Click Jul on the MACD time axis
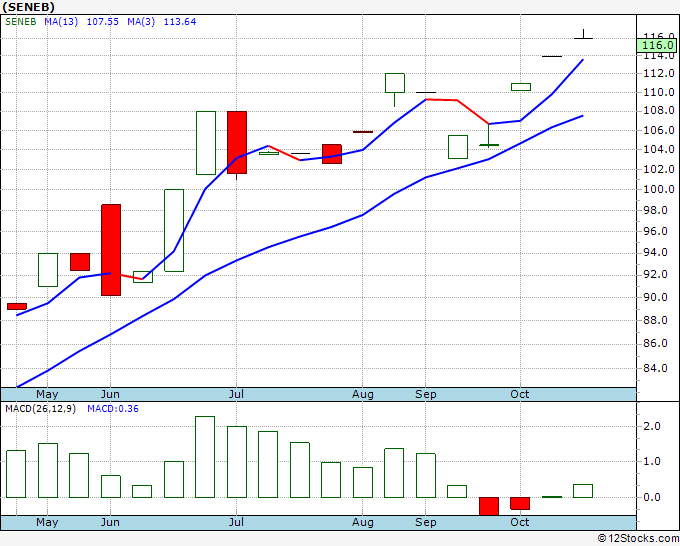The width and height of the screenshot is (680, 546). [x=236, y=522]
